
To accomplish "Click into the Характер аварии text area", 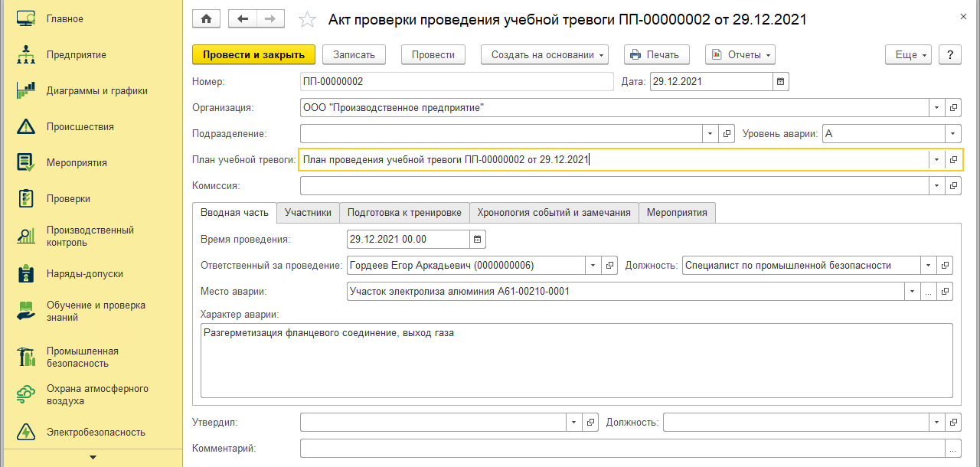I will coord(577,361).
